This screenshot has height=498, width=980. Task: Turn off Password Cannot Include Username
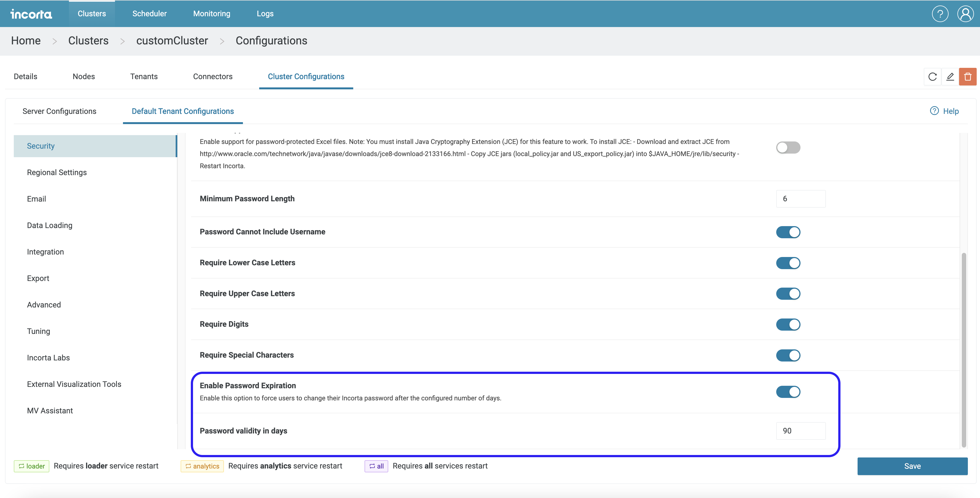[788, 232]
